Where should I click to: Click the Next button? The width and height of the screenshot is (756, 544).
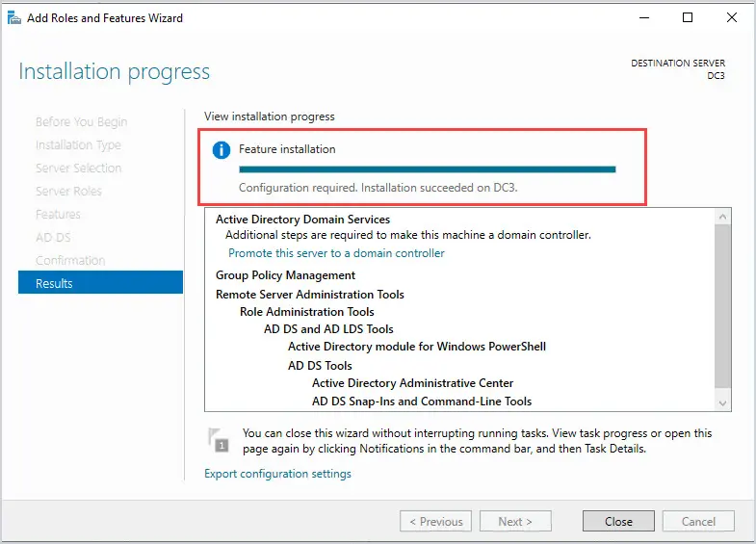click(x=515, y=521)
